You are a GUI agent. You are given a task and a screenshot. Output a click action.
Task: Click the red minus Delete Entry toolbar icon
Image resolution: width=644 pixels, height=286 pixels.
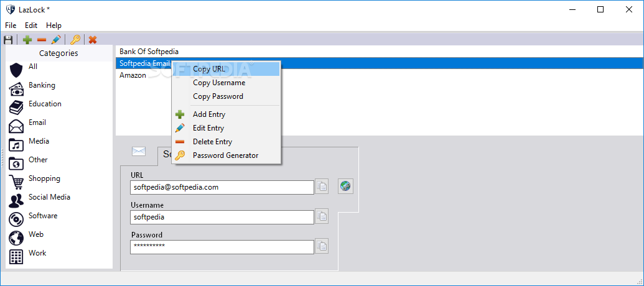point(42,40)
